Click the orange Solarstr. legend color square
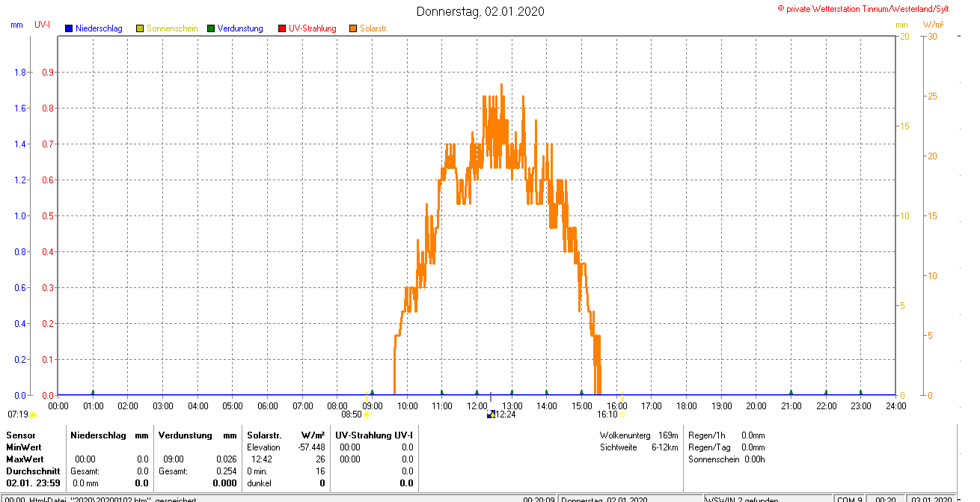The image size is (980, 502). (x=353, y=28)
